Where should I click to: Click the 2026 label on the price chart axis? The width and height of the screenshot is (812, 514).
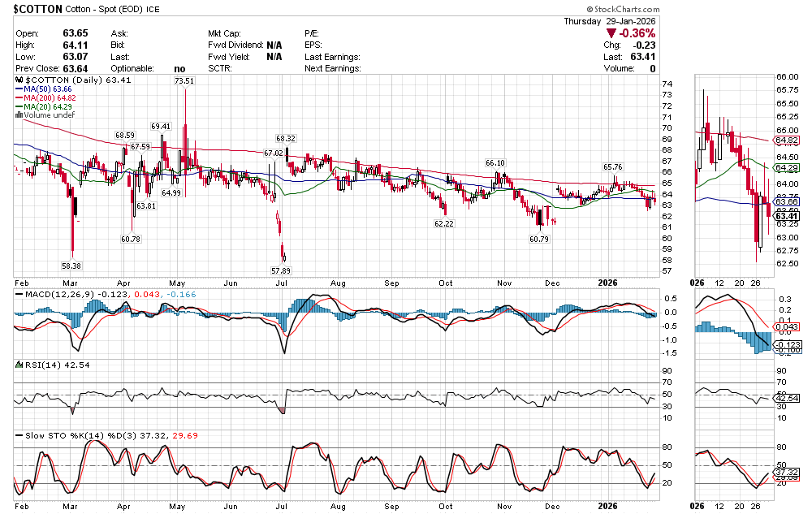[608, 283]
